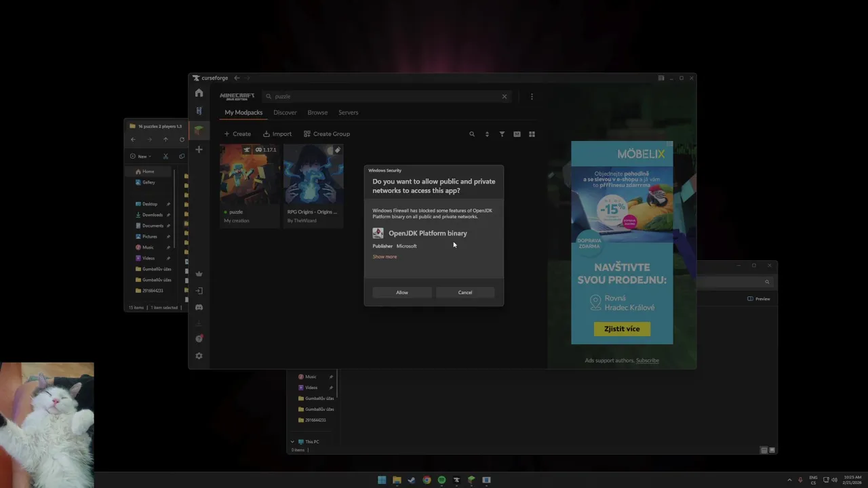Click Create modpack button
Screen dimensions: 868x488
pyautogui.click(x=237, y=134)
